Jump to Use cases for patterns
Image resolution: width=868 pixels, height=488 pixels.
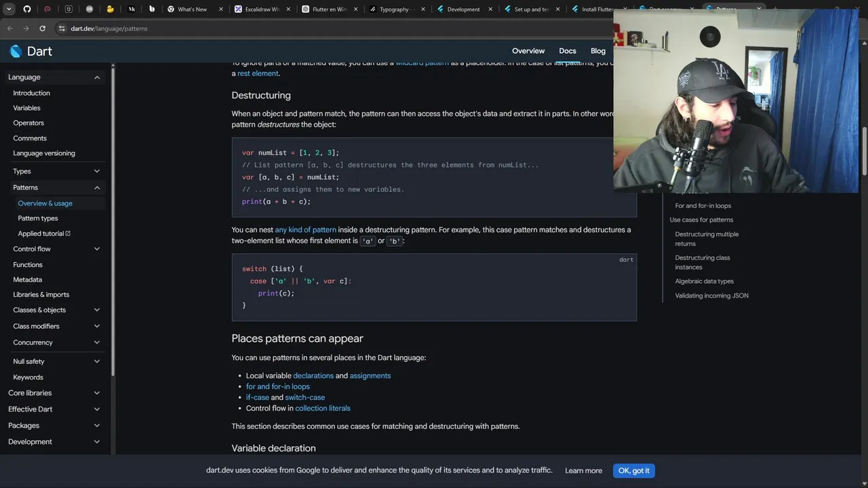701,220
